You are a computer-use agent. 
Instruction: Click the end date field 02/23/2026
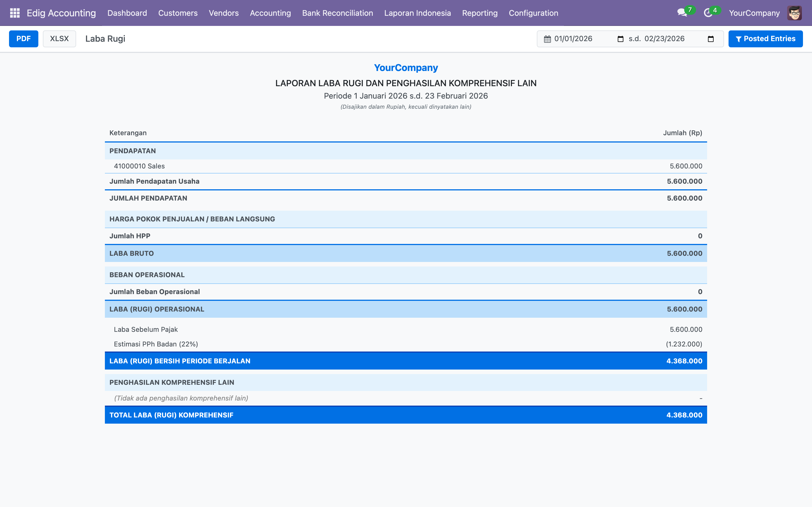pyautogui.click(x=664, y=39)
